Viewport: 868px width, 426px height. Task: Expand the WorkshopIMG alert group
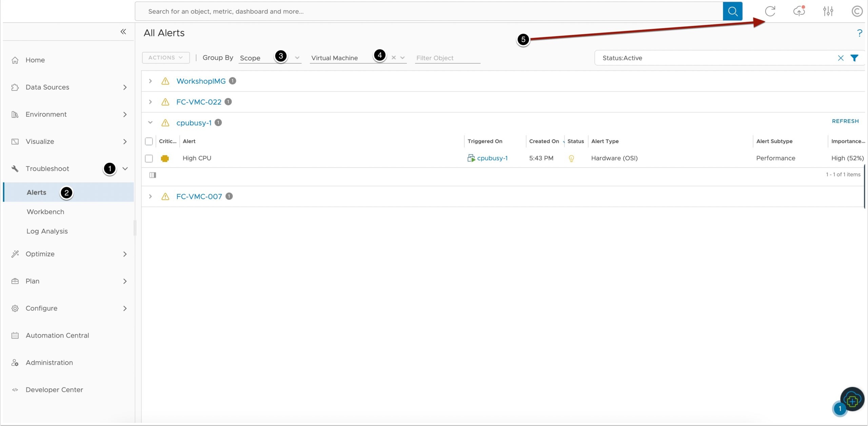[x=150, y=81]
